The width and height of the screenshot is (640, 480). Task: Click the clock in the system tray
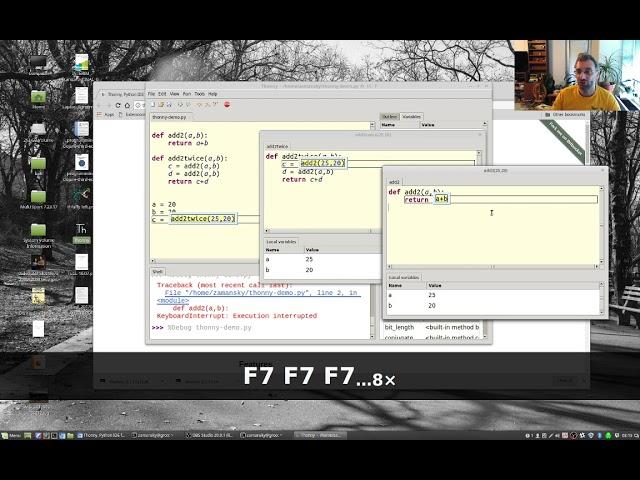(629, 436)
